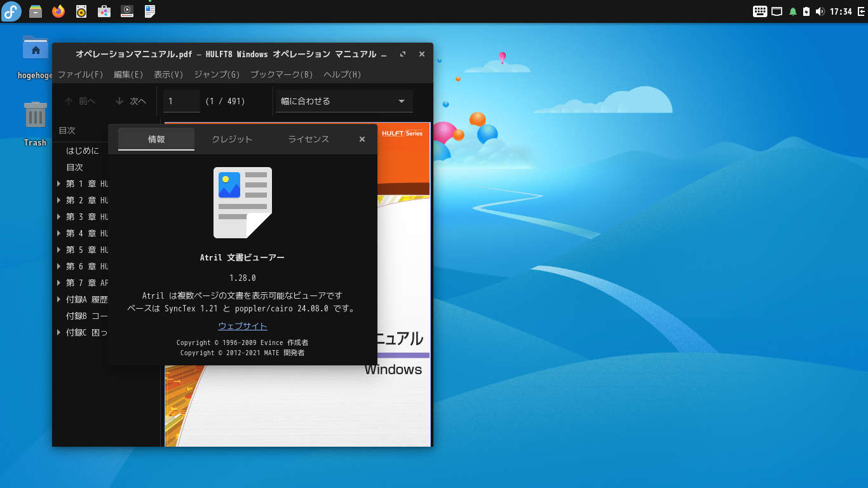Click the HULFT Series logo on the PDF page
868x488 pixels.
tap(402, 133)
